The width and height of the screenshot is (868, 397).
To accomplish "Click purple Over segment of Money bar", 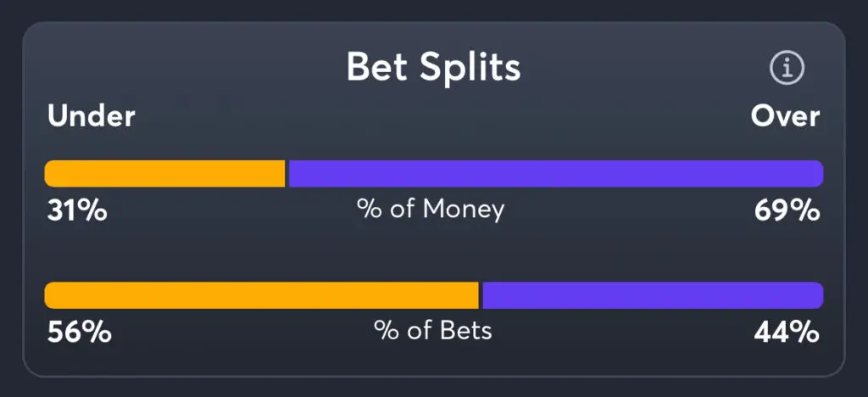I will pos(555,174).
